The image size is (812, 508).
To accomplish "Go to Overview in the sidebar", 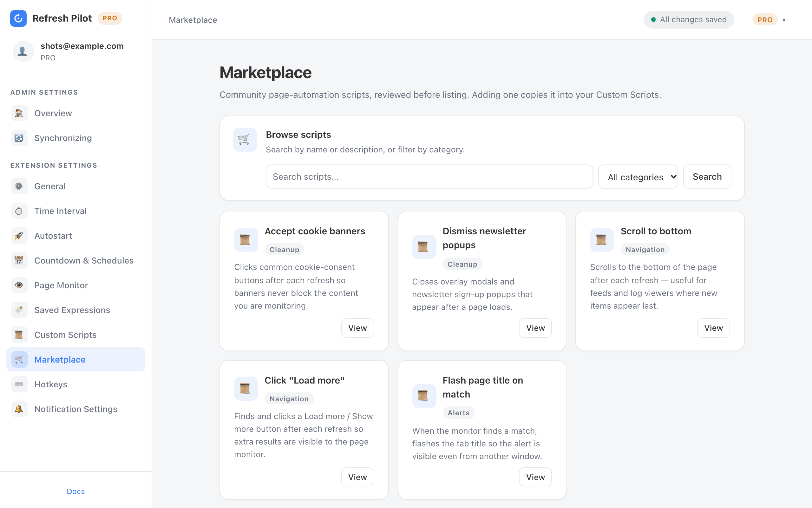I will tap(76, 113).
